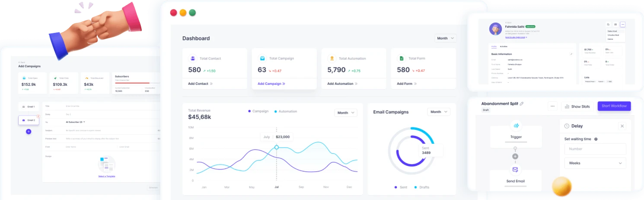This screenshot has height=200, width=644.
Task: Click the copy icon in the contact profile header
Action: [608, 25]
